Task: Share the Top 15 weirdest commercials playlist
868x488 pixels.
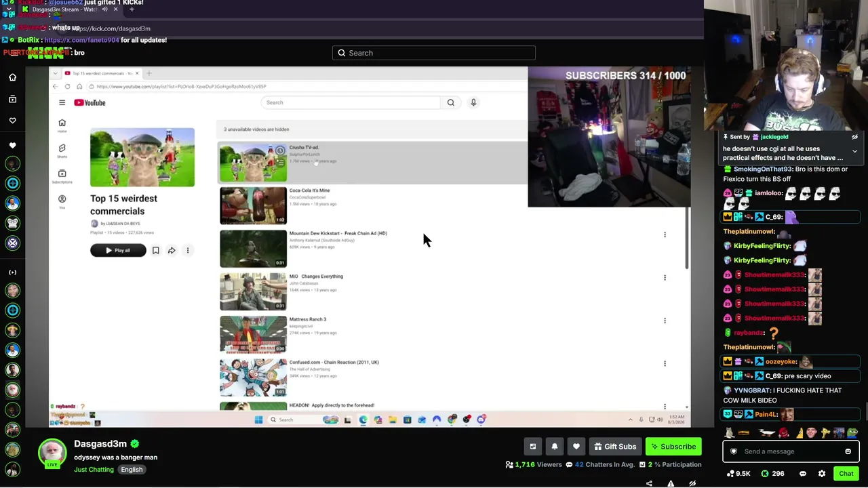Action: (x=172, y=251)
